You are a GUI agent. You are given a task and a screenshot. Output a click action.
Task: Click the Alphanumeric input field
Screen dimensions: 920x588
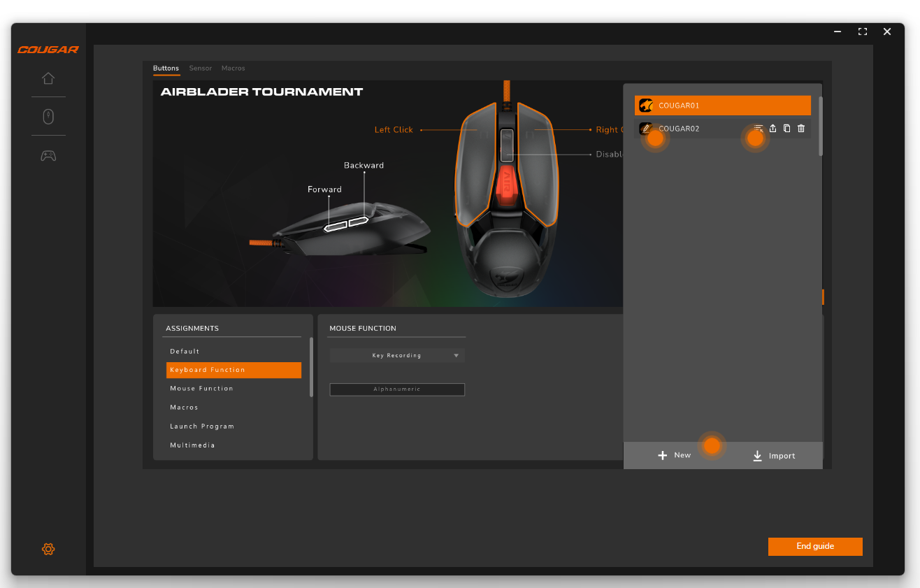click(x=397, y=389)
